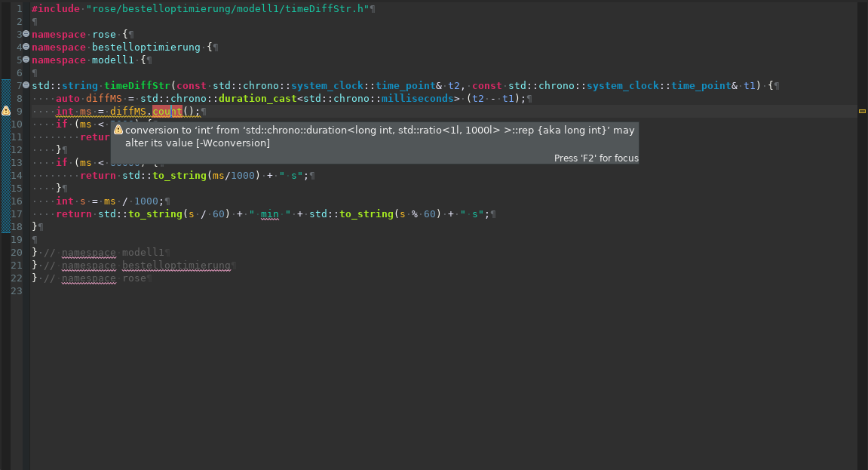Image resolution: width=868 pixels, height=470 pixels.
Task: Collapse the namespace bestelloptimierung fold marker
Action: pos(26,47)
